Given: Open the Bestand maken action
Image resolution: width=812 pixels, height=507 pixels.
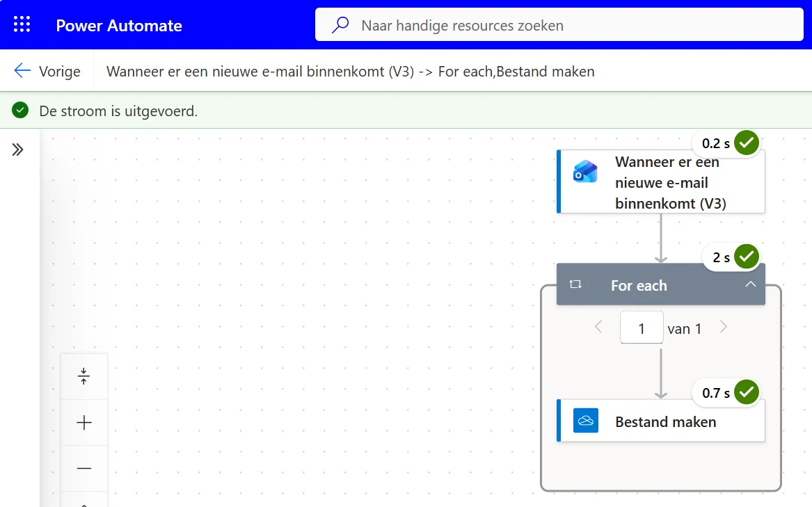Looking at the screenshot, I should tap(661, 421).
